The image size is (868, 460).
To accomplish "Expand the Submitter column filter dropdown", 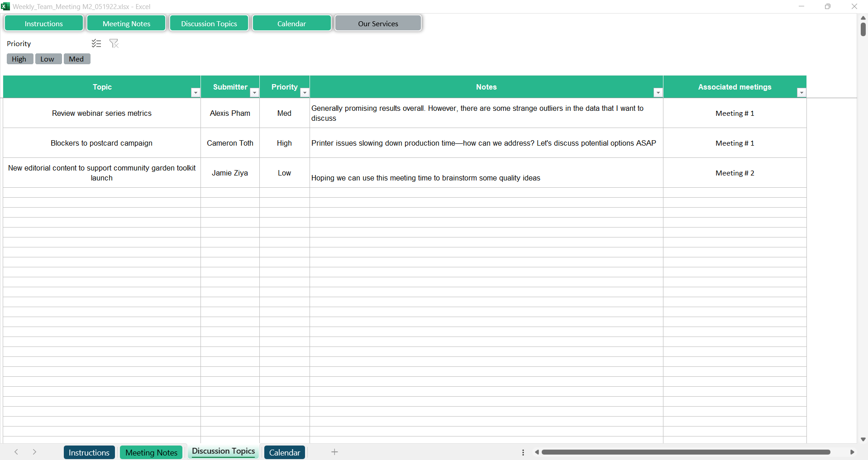I will click(x=254, y=93).
